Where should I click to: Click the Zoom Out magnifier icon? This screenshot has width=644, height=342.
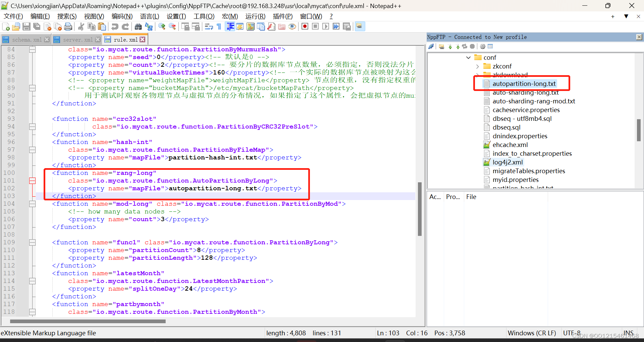[x=172, y=27]
